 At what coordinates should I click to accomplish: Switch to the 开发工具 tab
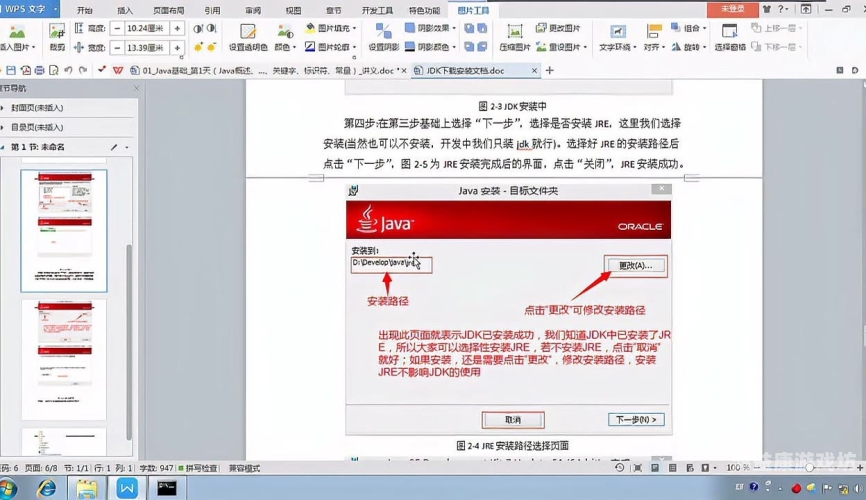377,10
